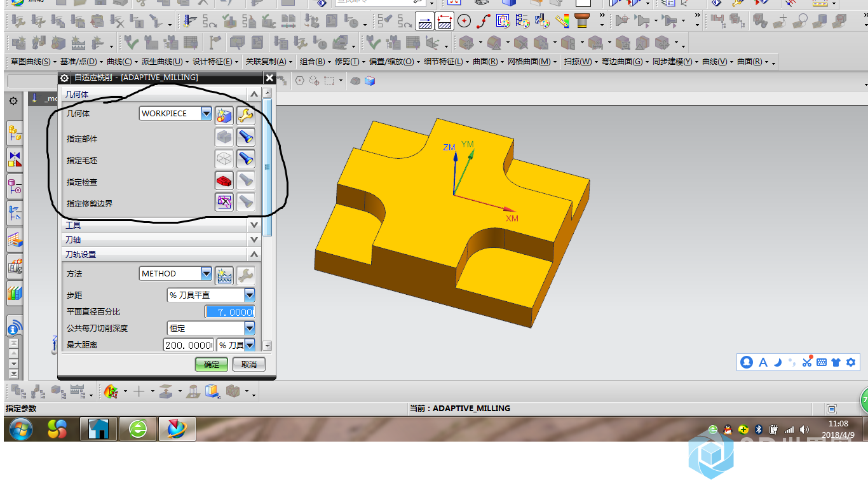Viewport: 868px width, 488px height.
Task: Click cutting tool holder toolbar icon
Action: pos(582,22)
